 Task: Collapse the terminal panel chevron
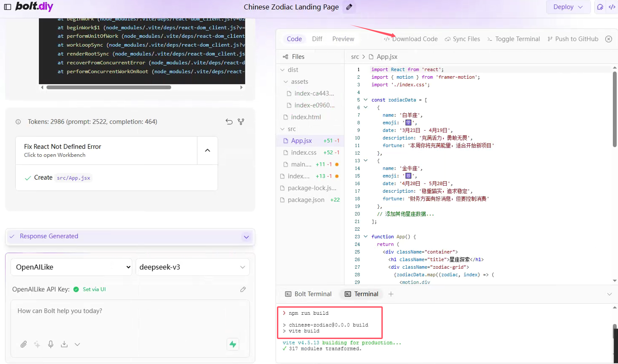[609, 294]
